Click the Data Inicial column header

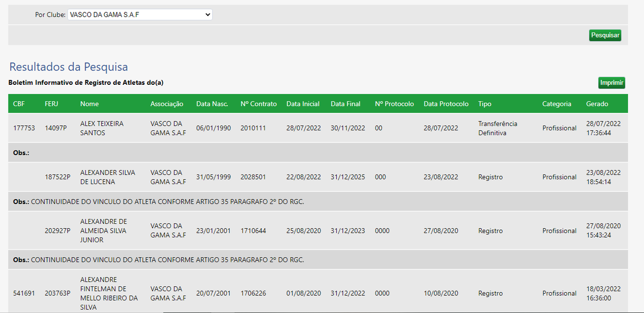click(x=302, y=104)
